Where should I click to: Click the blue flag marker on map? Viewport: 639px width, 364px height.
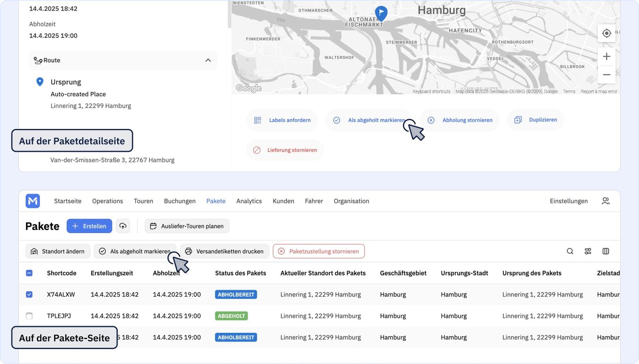(381, 13)
